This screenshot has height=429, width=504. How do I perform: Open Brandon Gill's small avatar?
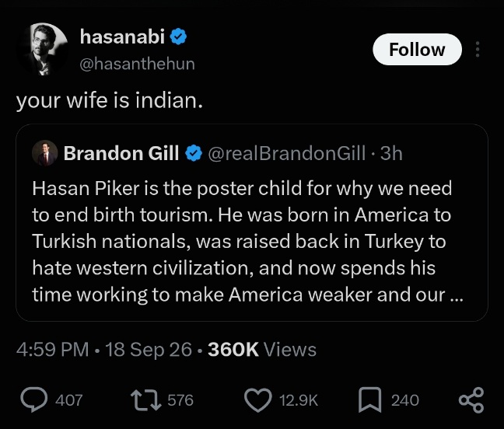44,153
